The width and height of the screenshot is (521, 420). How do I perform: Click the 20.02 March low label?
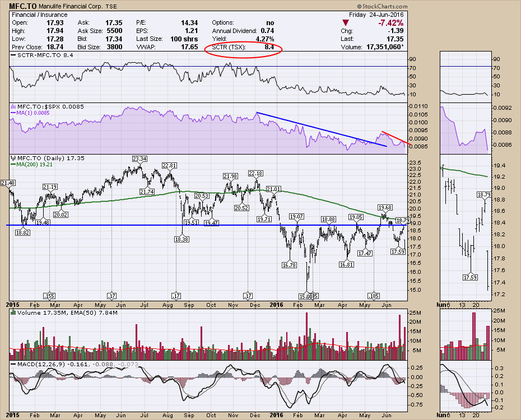[x=61, y=215]
